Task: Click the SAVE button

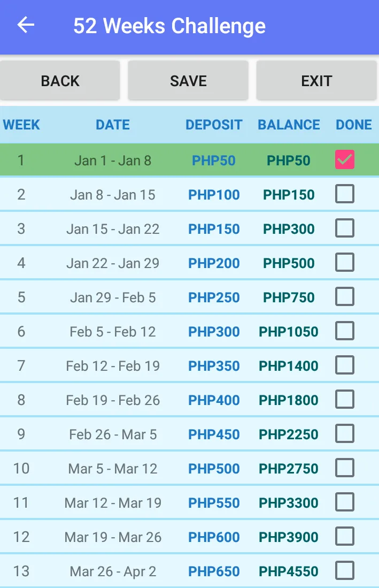Action: 188,81
